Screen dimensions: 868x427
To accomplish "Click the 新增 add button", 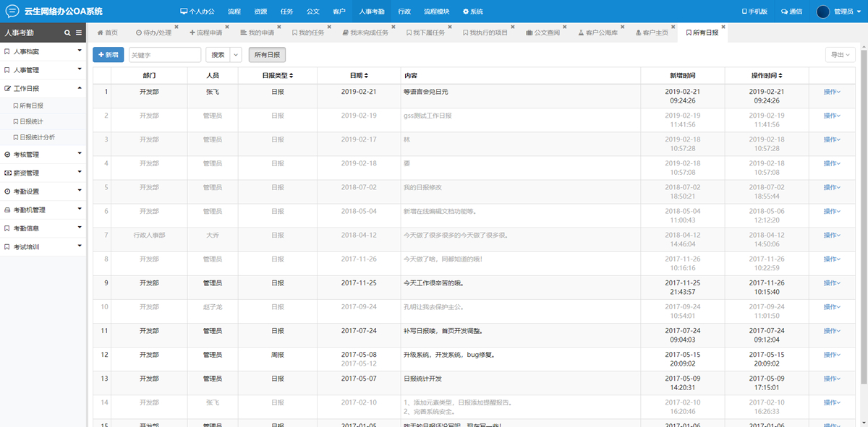I will click(x=108, y=55).
